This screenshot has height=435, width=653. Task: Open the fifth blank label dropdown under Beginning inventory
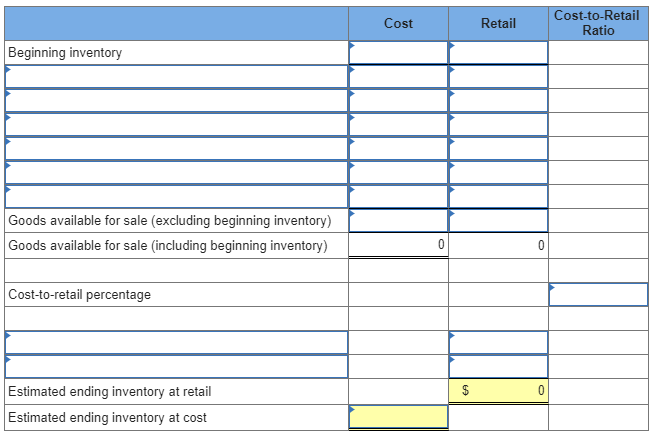[x=177, y=173]
